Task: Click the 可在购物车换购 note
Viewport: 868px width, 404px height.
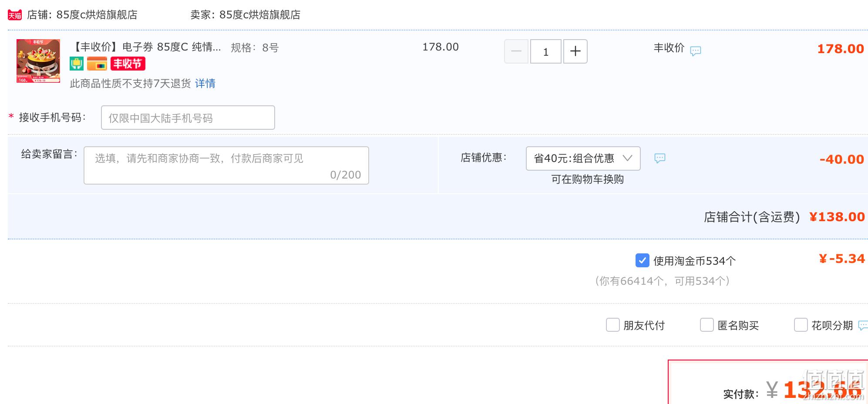Action: tap(588, 179)
